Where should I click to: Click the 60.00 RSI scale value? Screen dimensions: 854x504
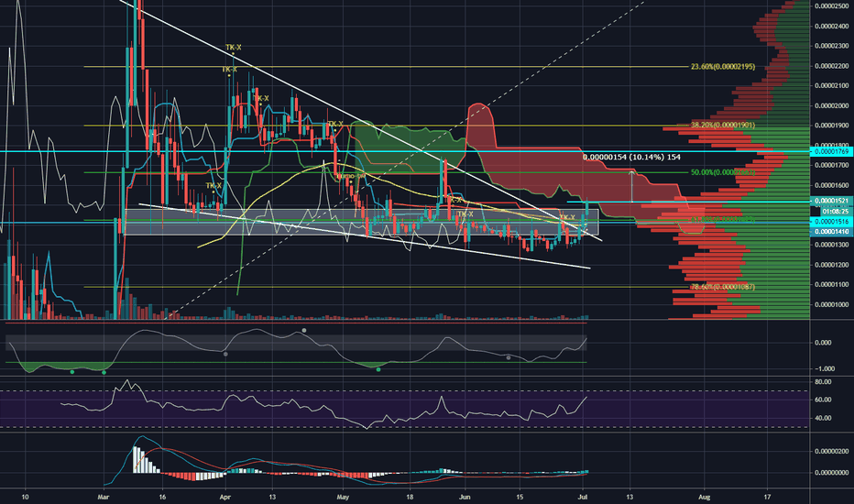[824, 400]
